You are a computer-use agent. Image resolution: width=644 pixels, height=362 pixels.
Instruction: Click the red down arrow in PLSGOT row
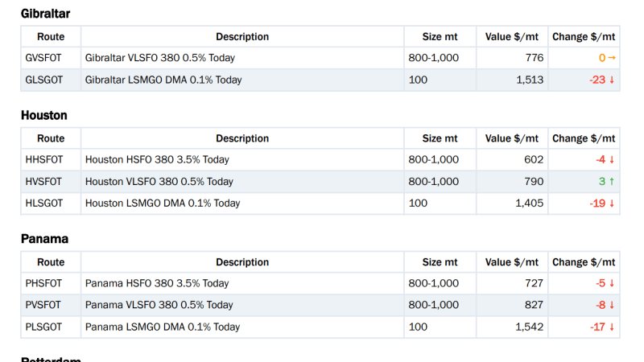click(612, 327)
